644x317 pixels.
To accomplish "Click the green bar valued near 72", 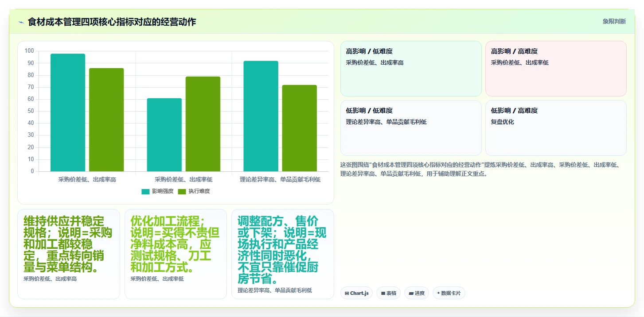I will click(300, 128).
